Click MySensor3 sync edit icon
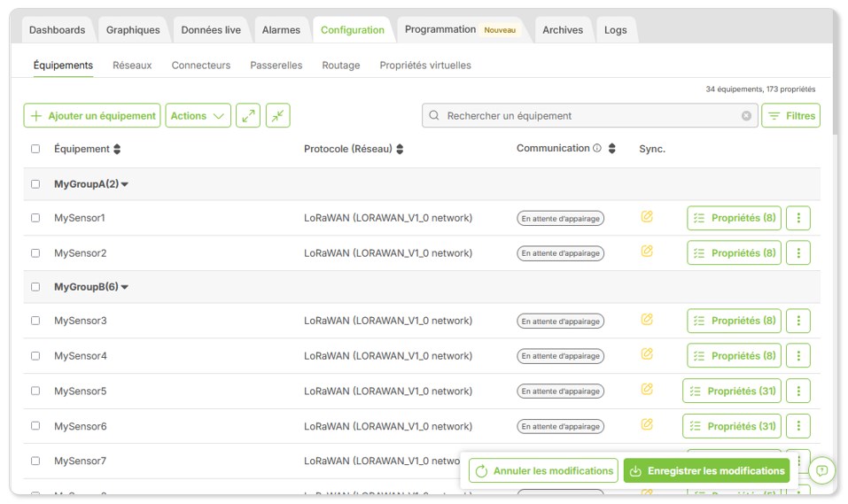848x504 pixels. point(647,320)
